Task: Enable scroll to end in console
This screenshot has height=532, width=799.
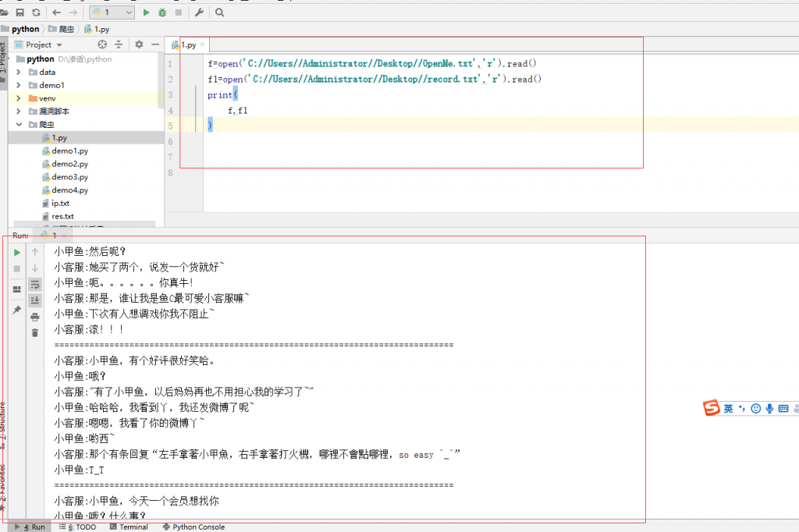Action: (x=35, y=300)
